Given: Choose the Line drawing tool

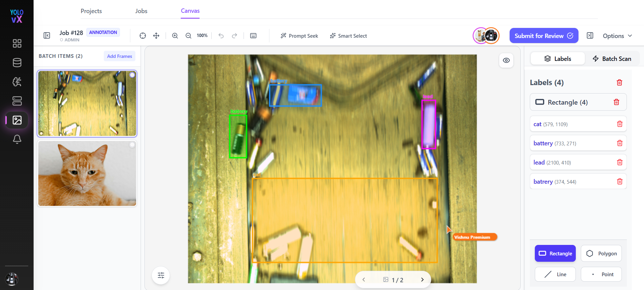Looking at the screenshot, I should [x=555, y=274].
